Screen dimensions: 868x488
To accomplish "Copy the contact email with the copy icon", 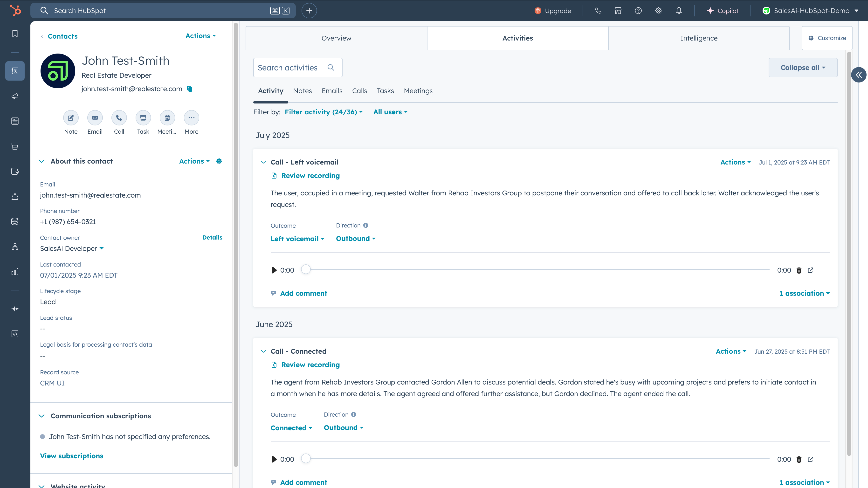I will pyautogui.click(x=190, y=89).
